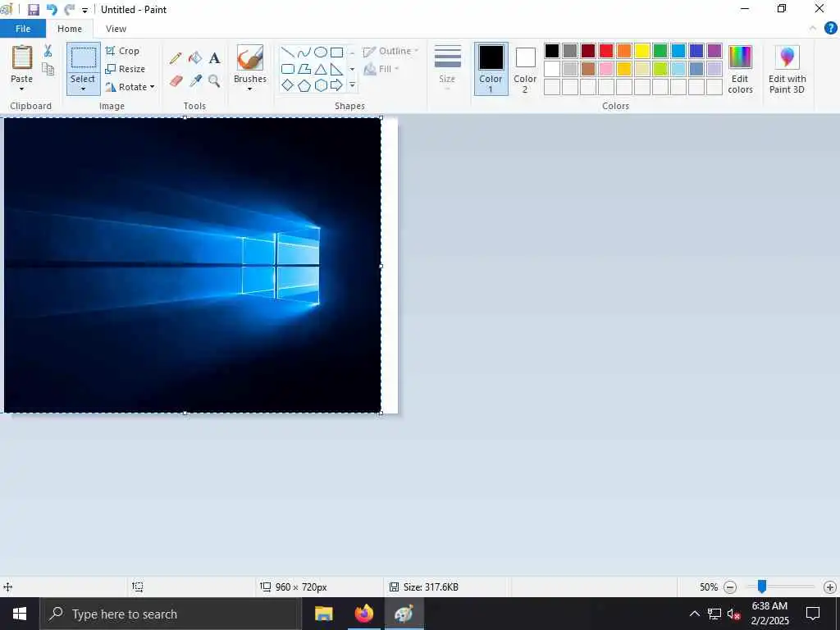Viewport: 840px width, 630px height.
Task: Collapse the ribbon with the chevron
Action: point(813,29)
